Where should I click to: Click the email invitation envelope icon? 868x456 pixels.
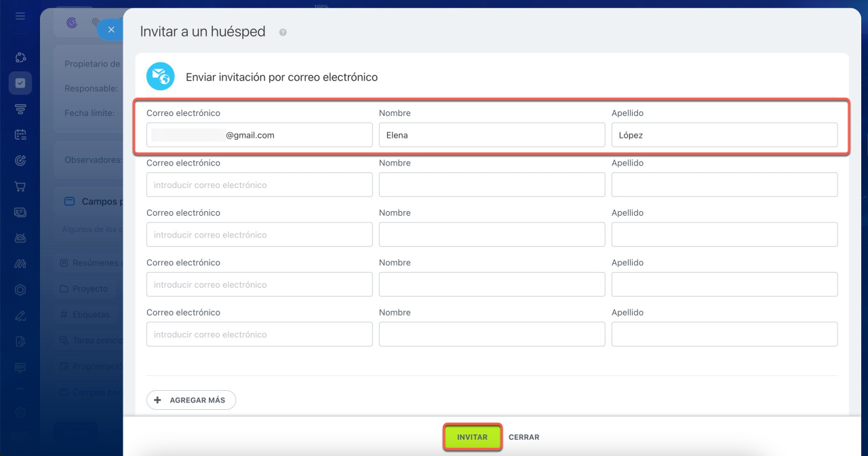(161, 77)
